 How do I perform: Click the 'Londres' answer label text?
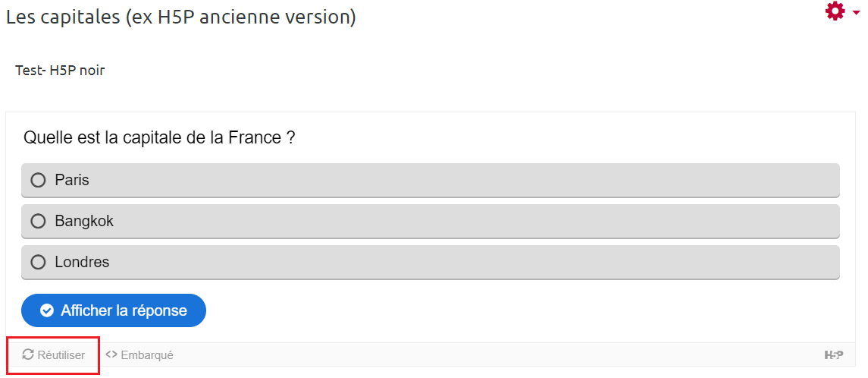pos(82,263)
